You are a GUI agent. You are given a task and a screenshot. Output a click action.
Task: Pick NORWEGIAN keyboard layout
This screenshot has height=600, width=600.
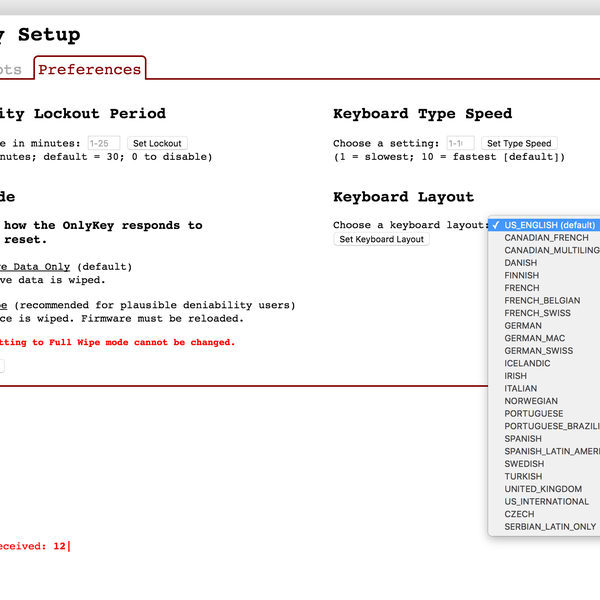click(544, 401)
